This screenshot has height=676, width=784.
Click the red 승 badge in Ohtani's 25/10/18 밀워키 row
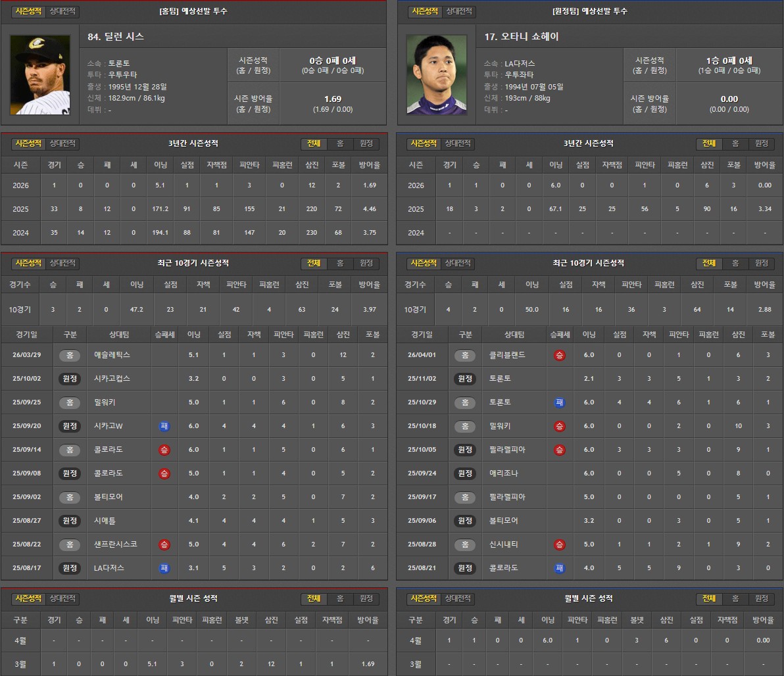(x=559, y=426)
